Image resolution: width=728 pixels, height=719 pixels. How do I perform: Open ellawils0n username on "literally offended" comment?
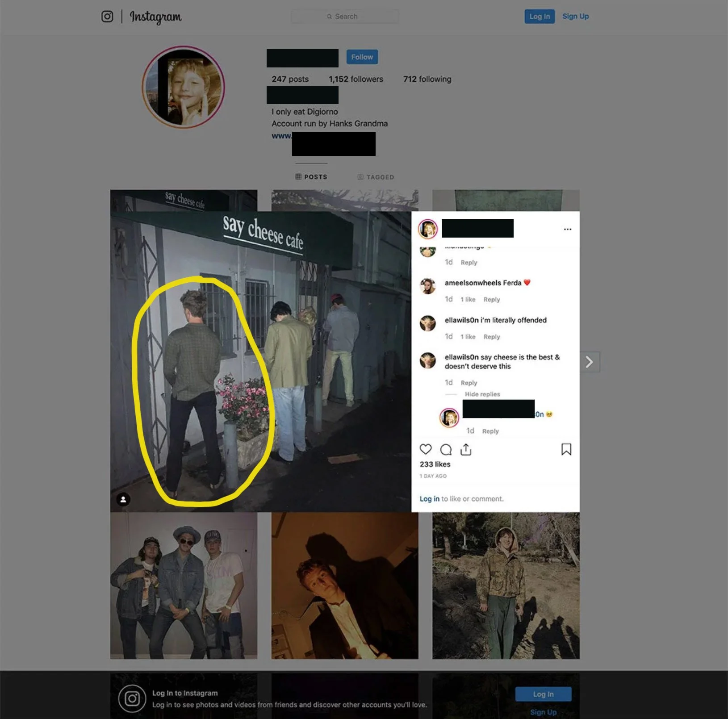[x=461, y=320]
